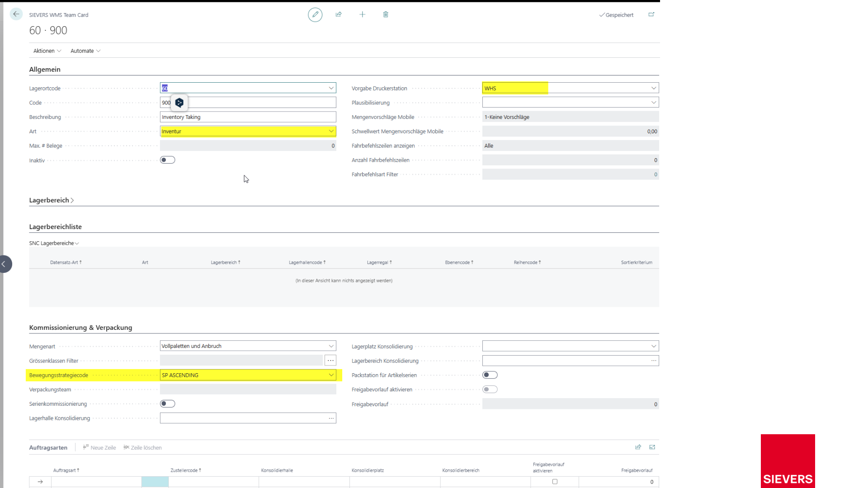Sort by Zustellercode column header
Screen dimensions: 868x488
click(x=186, y=470)
